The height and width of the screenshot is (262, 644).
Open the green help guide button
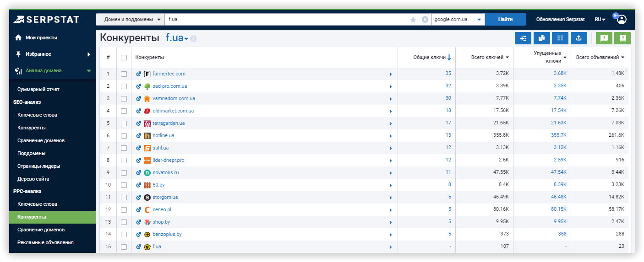click(x=622, y=38)
